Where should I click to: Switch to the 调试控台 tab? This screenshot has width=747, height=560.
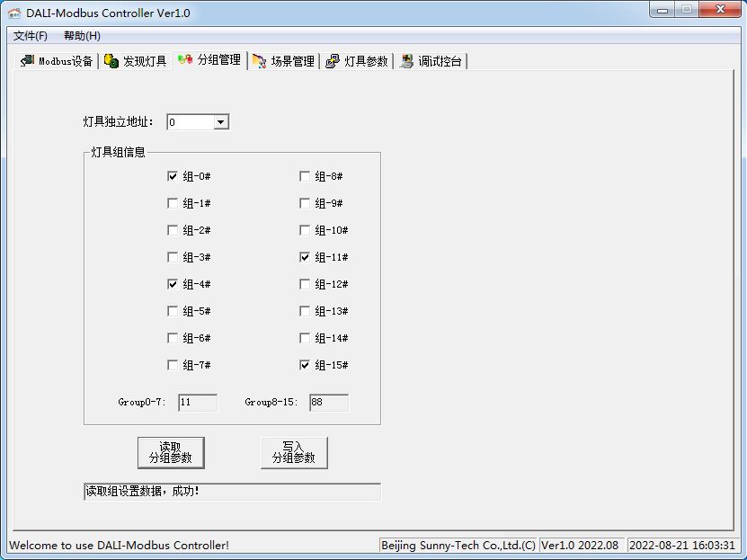coord(431,61)
